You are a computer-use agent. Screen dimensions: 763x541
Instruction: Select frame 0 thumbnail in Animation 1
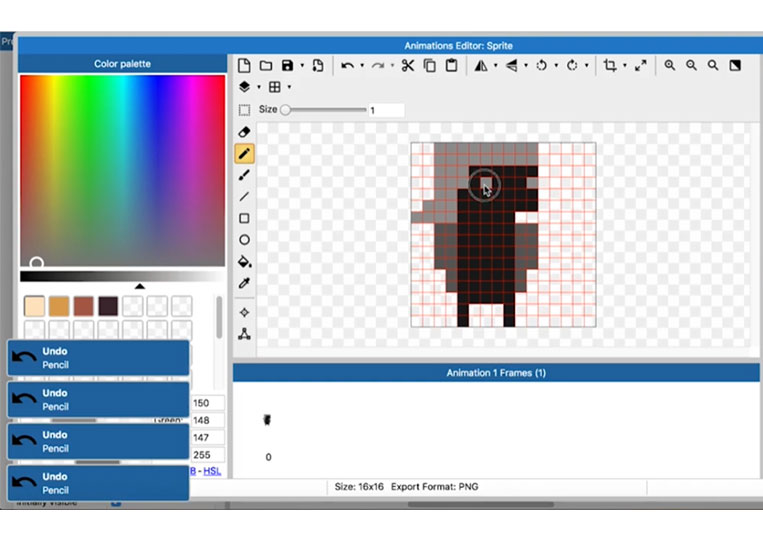tap(267, 420)
